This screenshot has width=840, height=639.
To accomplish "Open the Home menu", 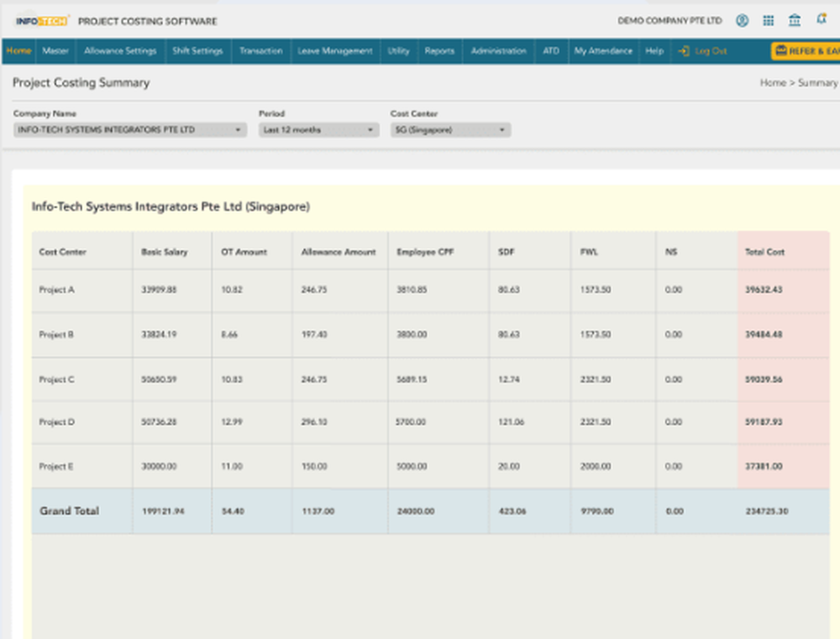I will click(18, 51).
